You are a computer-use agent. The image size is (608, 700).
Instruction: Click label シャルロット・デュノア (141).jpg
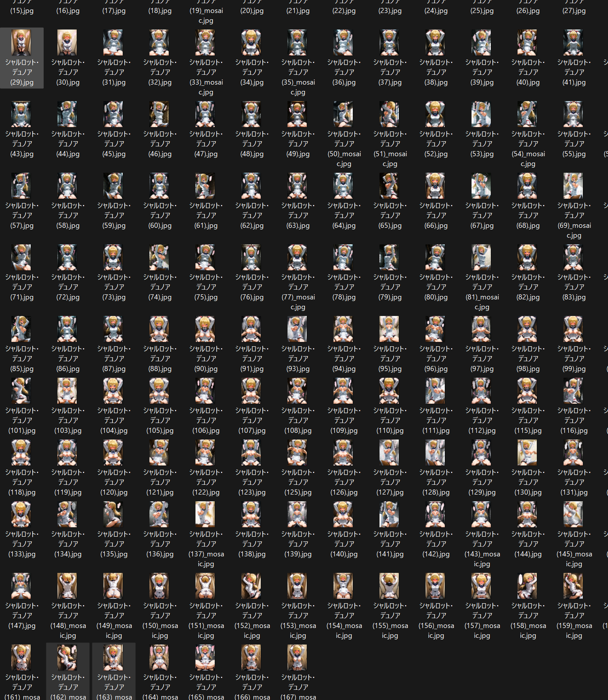pos(390,544)
